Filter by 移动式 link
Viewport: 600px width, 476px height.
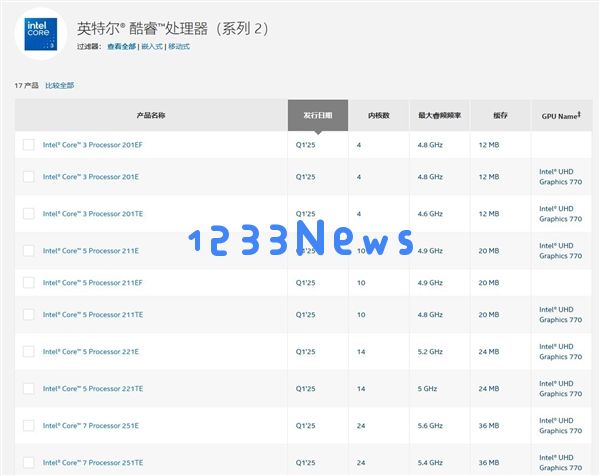pyautogui.click(x=179, y=46)
